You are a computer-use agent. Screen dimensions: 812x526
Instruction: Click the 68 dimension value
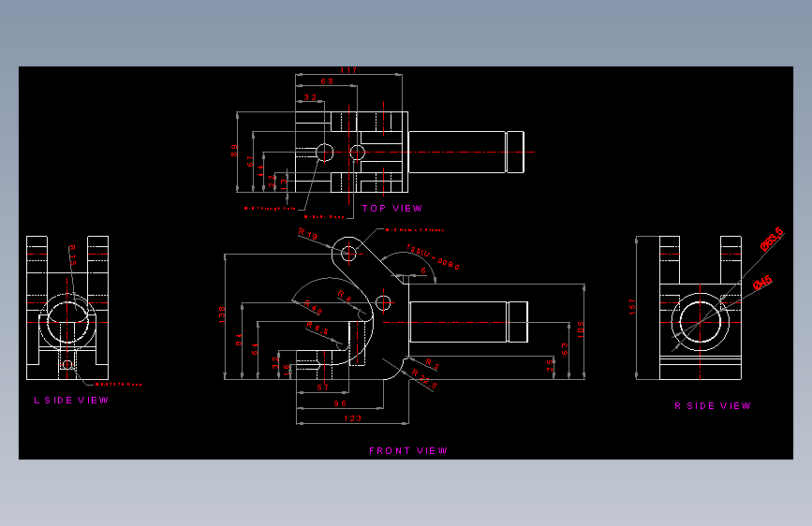coord(327,81)
